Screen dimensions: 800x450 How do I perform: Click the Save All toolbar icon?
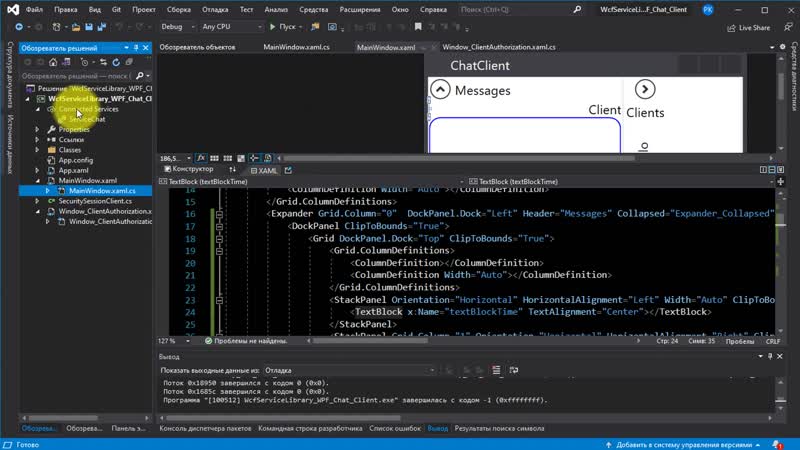(x=102, y=27)
